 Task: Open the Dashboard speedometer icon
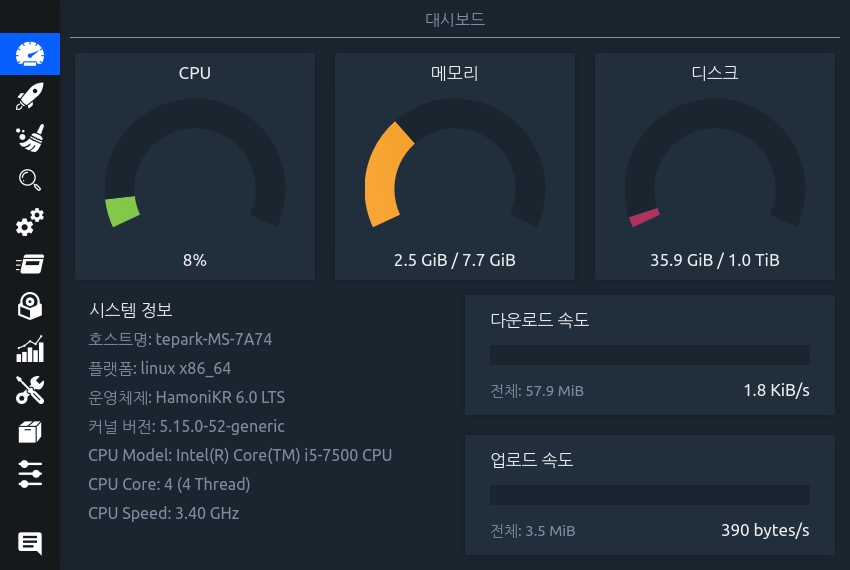30,54
